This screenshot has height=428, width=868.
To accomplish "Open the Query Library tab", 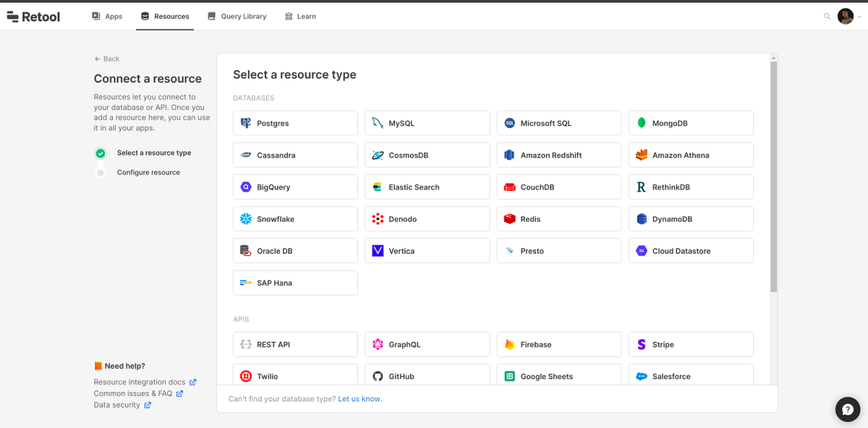I will coord(237,16).
